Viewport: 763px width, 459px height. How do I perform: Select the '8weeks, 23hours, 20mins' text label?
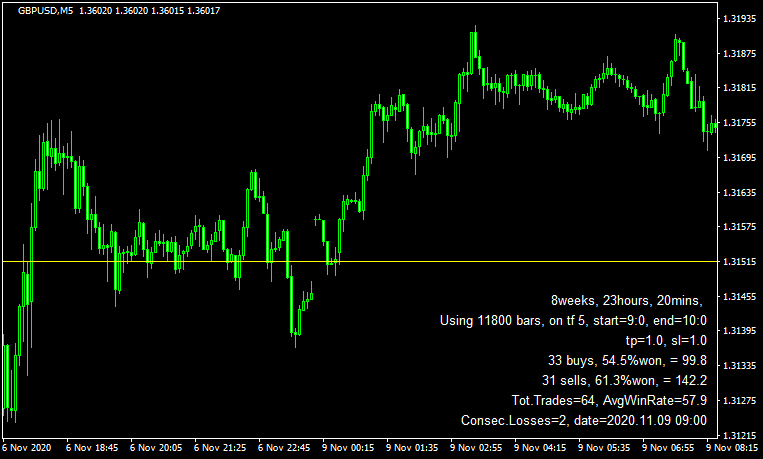[x=626, y=301]
